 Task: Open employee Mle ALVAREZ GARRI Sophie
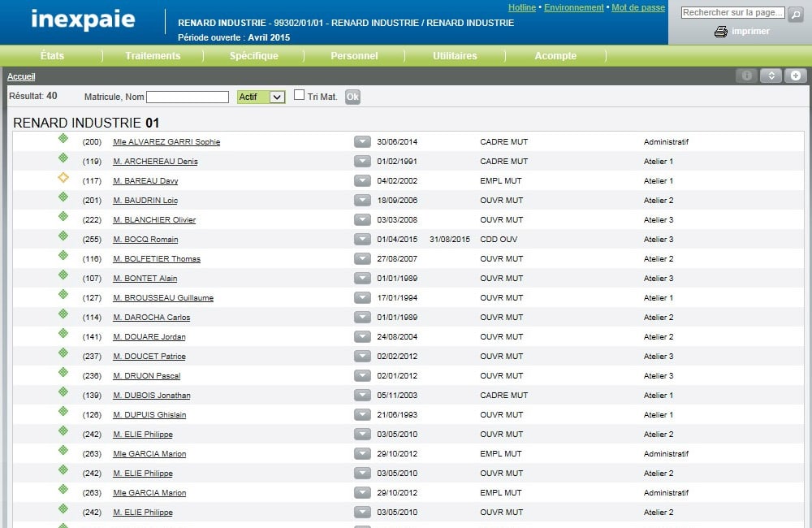(166, 142)
